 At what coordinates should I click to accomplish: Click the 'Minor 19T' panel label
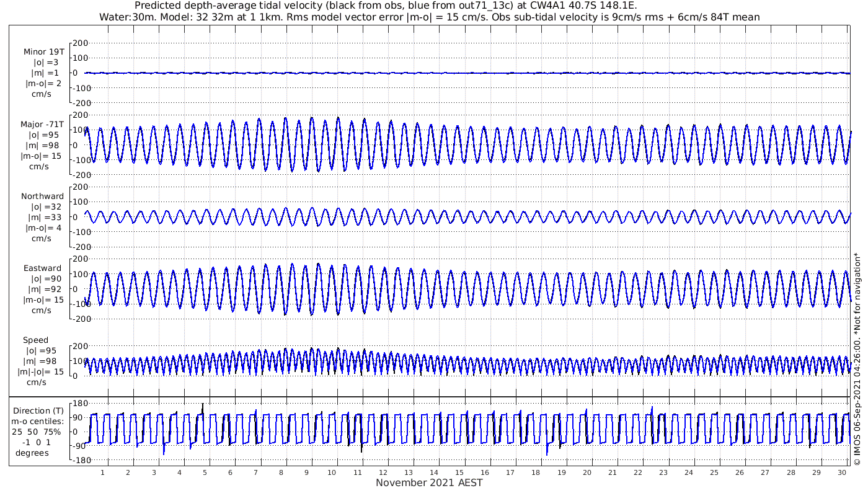tap(43, 52)
